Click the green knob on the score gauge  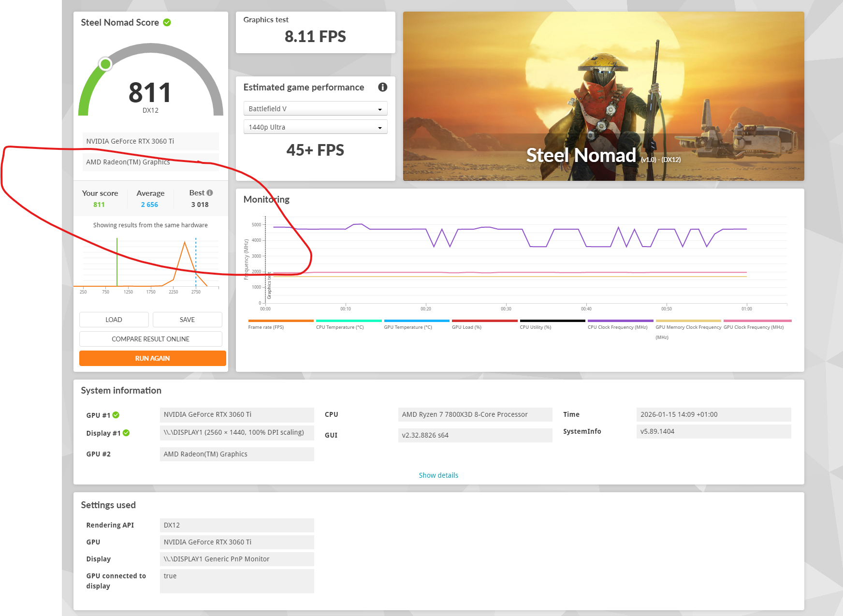click(x=105, y=64)
